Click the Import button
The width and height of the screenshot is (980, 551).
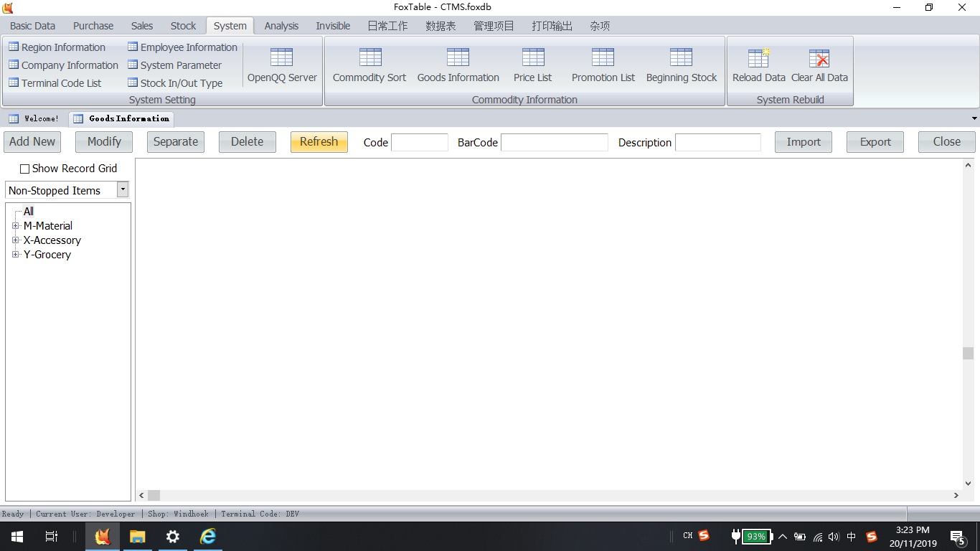[804, 141]
